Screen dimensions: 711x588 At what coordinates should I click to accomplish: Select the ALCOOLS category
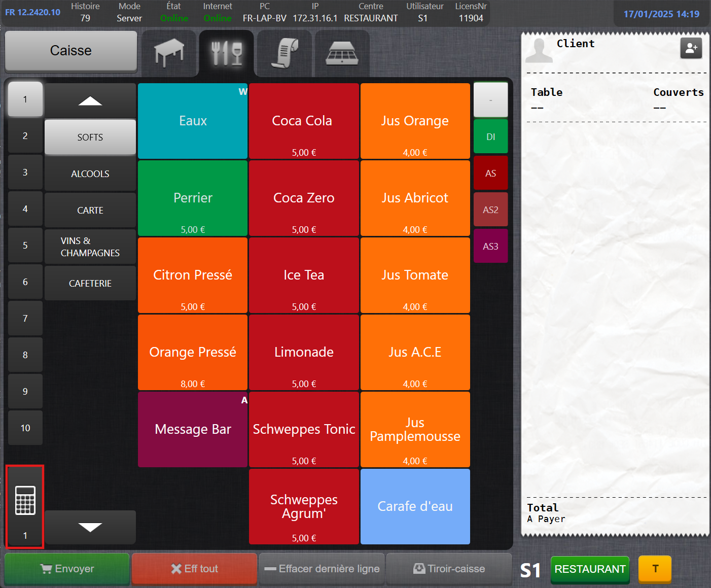pyautogui.click(x=90, y=174)
